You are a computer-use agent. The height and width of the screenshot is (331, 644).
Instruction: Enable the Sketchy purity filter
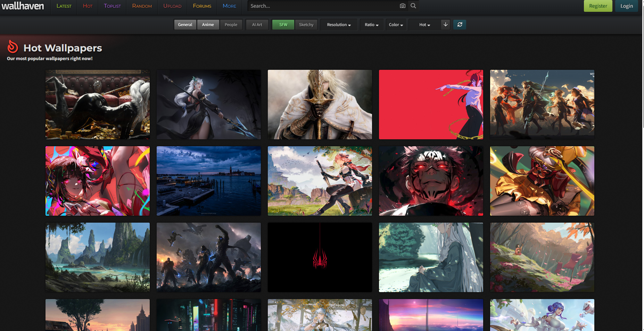tap(306, 25)
